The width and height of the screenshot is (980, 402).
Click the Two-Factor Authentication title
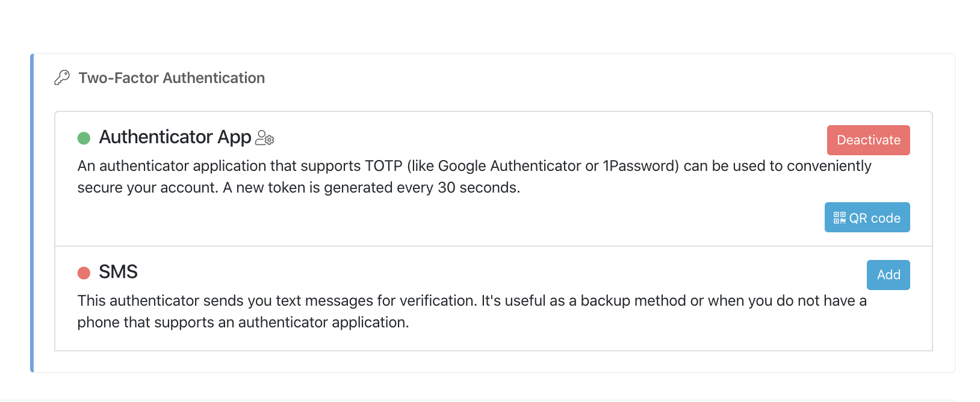(172, 78)
